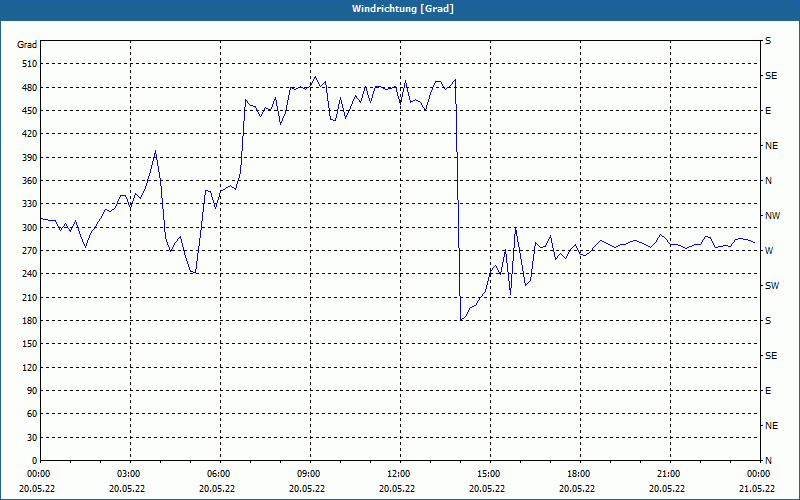The width and height of the screenshot is (800, 500).
Task: Click the SW compass label
Action: pos(772,286)
